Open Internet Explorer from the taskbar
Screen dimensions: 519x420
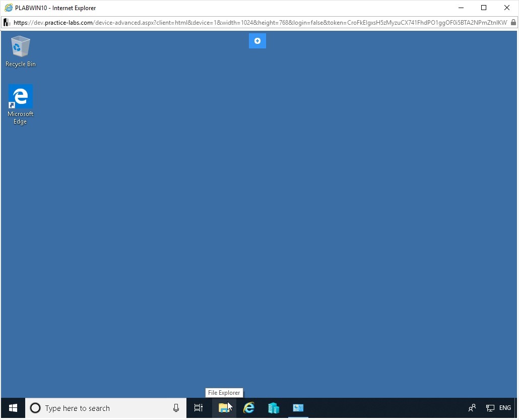[x=249, y=408]
